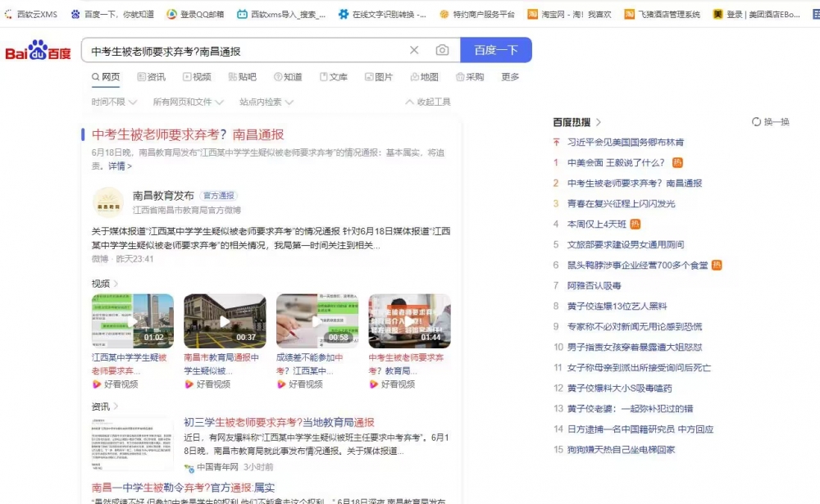
Task: Open video title 成绩差不能参加中考?江西某中…
Action: tap(310, 364)
